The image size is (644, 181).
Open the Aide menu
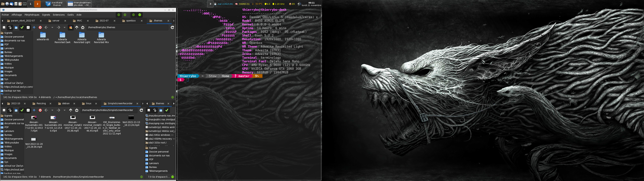(x=79, y=15)
